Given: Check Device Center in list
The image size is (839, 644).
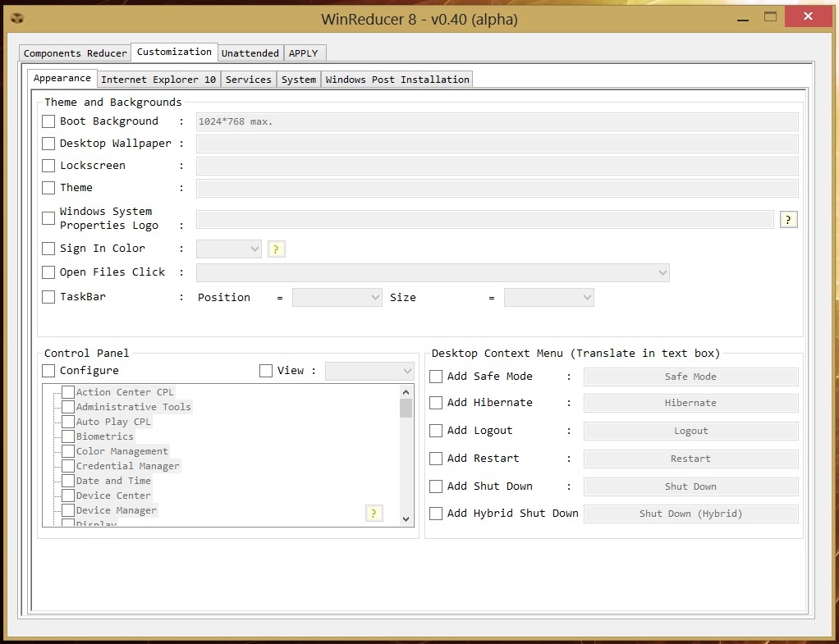Looking at the screenshot, I should point(68,496).
